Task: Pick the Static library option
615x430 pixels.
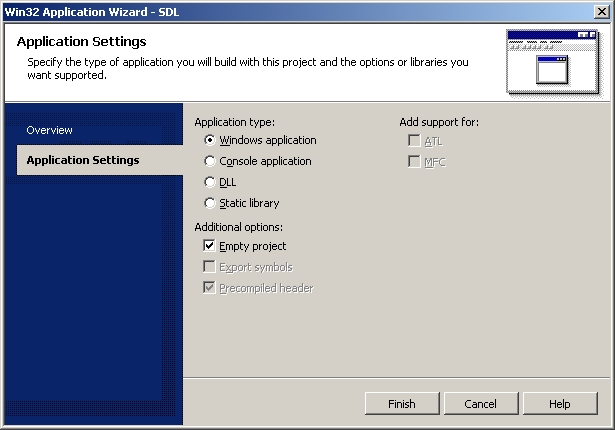Action: tap(210, 203)
